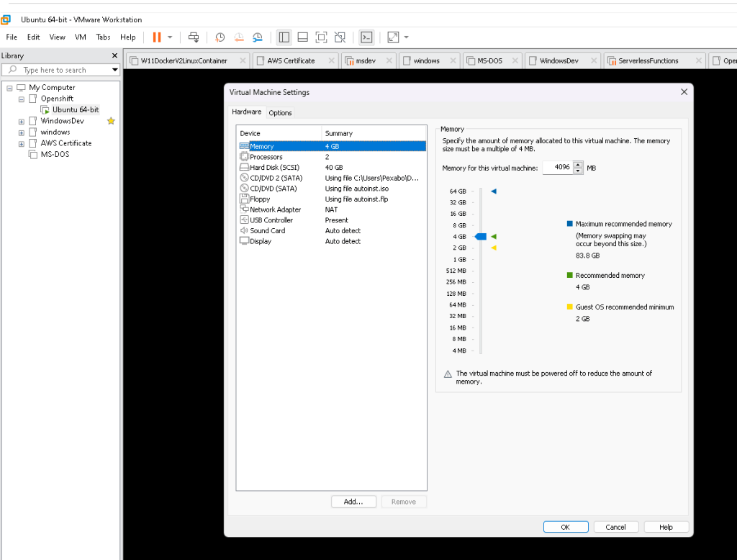The height and width of the screenshot is (560, 737).
Task: Confirm the settings with OK
Action: coord(566,527)
